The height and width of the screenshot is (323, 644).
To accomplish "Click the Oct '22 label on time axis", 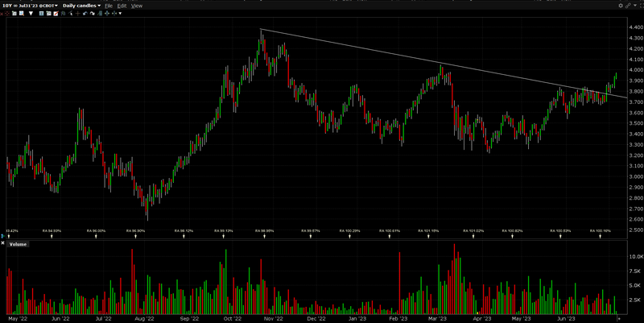I will 233,319.
